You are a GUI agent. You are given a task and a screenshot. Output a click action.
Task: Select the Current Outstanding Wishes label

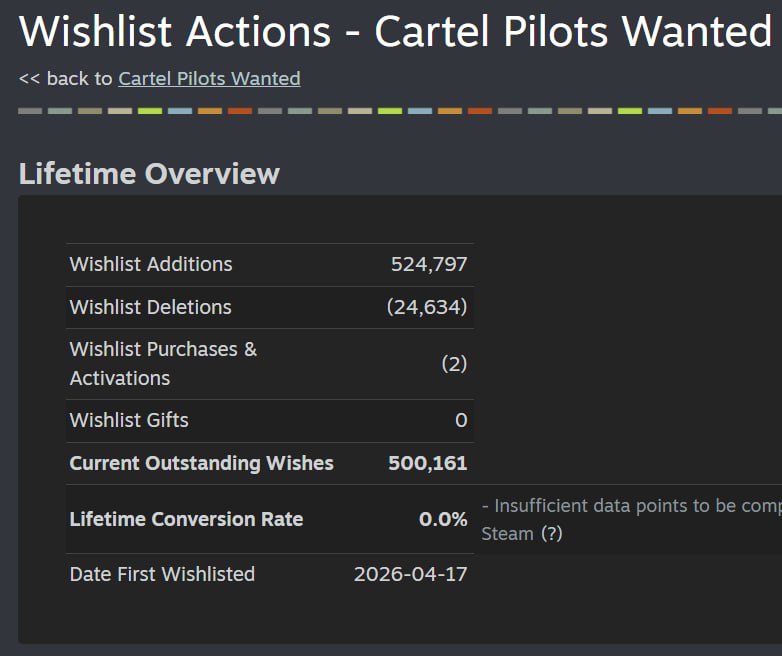point(201,463)
